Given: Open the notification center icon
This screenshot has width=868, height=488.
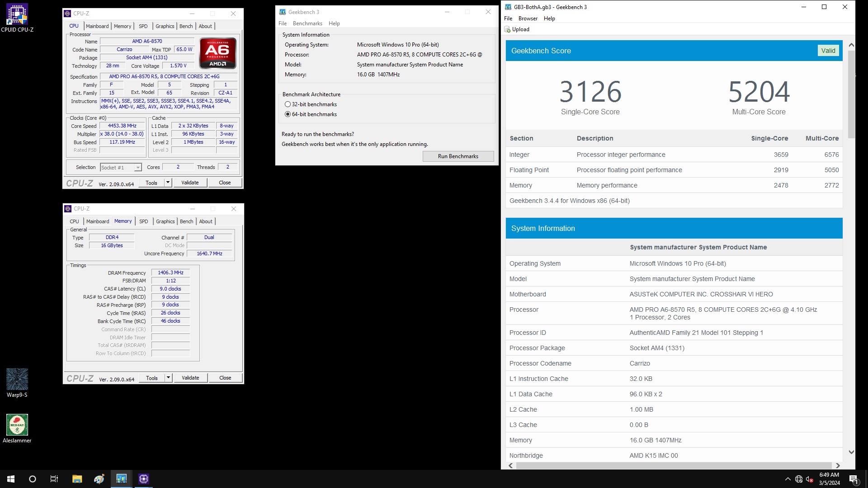Looking at the screenshot, I should click(854, 479).
